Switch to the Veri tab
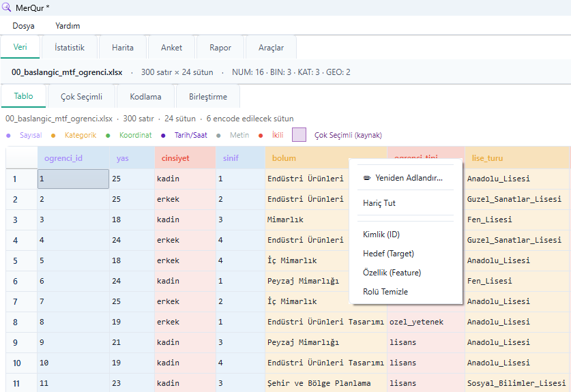Image resolution: width=571 pixels, height=392 pixels. pos(20,47)
